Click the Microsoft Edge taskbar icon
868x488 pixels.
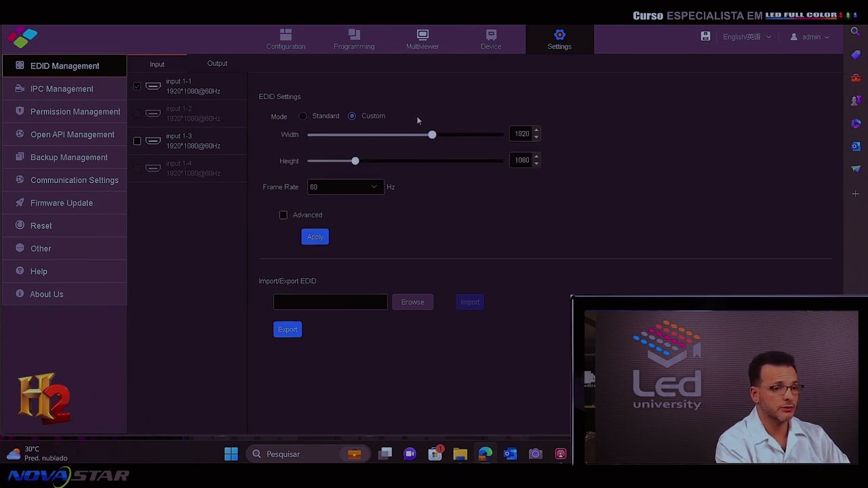485,454
